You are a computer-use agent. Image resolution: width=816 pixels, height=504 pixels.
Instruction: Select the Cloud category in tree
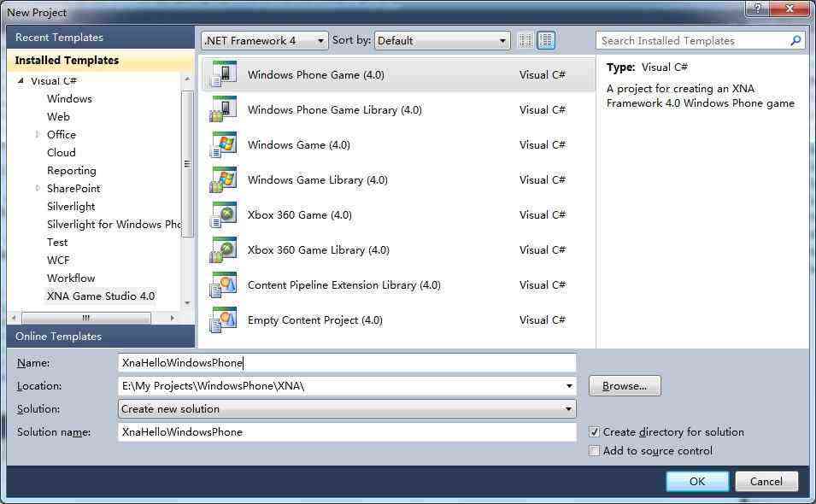point(61,152)
